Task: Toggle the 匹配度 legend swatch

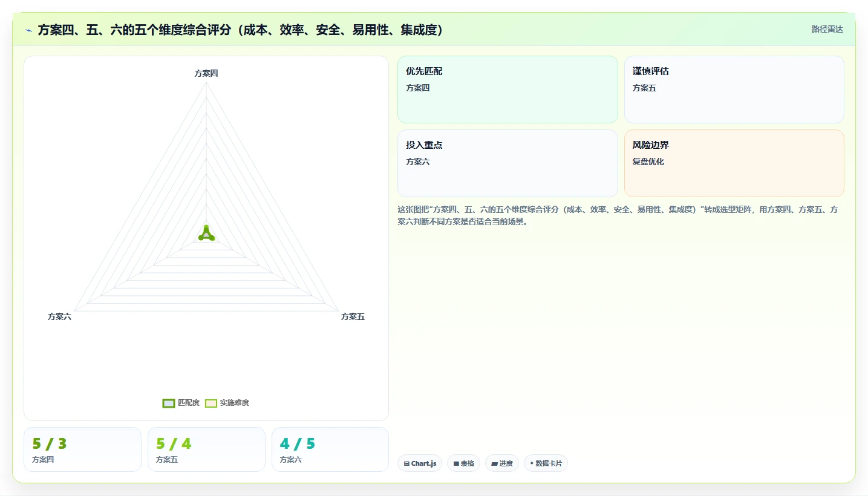Action: coord(169,403)
